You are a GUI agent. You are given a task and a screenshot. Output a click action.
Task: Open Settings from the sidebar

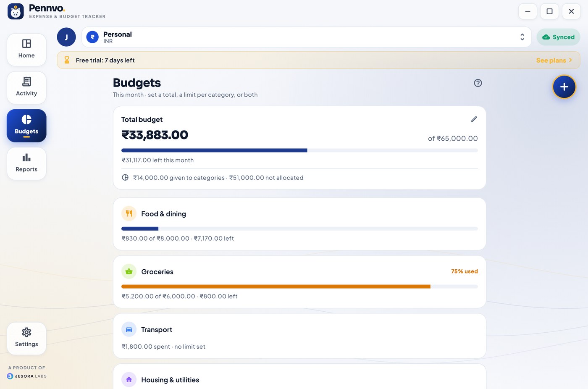click(x=26, y=339)
